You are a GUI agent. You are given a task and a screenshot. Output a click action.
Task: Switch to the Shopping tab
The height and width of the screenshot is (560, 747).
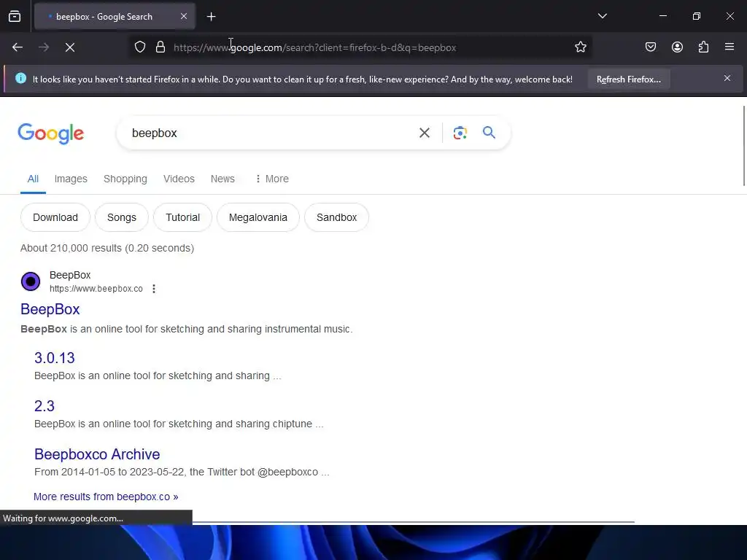(125, 179)
